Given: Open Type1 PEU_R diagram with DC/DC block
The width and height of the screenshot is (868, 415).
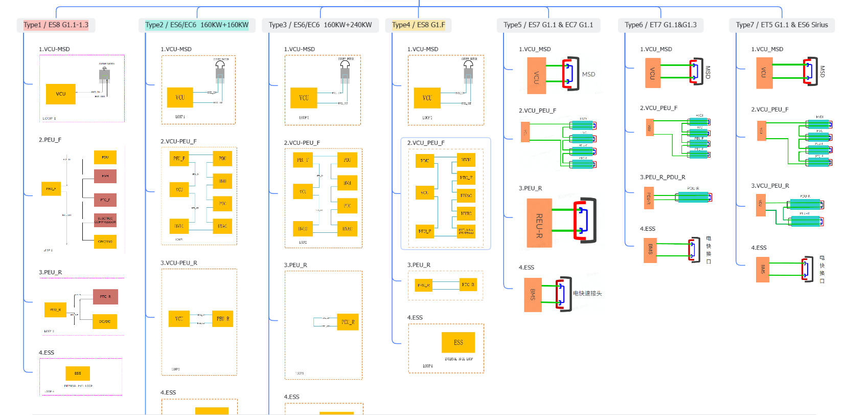Looking at the screenshot, I should tap(82, 307).
